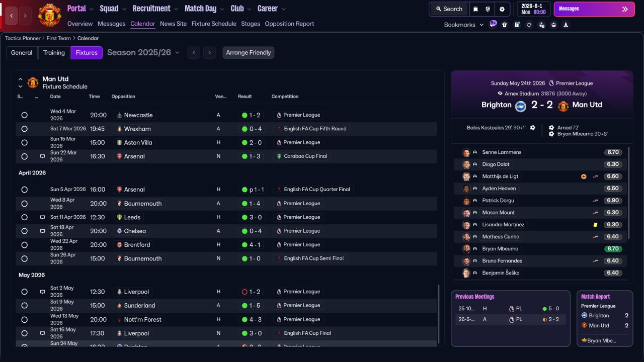Switch to the Fixture Schedule tab
Viewport: 644px width, 362px height.
pos(214,24)
